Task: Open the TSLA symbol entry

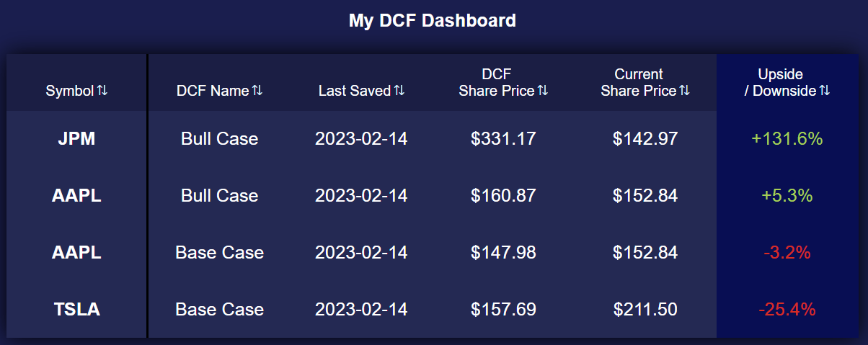Action: click(76, 310)
